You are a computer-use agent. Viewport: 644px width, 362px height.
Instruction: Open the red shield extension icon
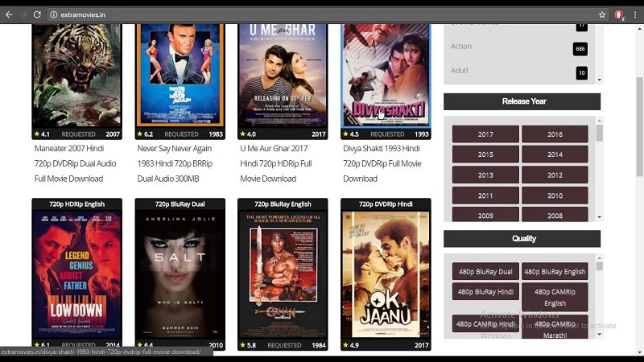(x=619, y=14)
